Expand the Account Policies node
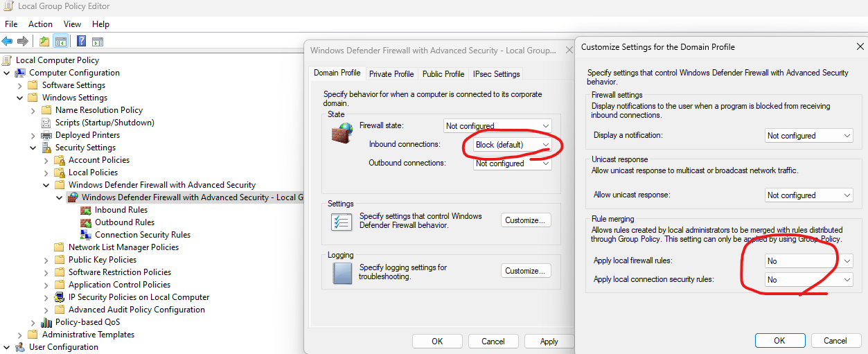The height and width of the screenshot is (354, 868). click(x=46, y=160)
